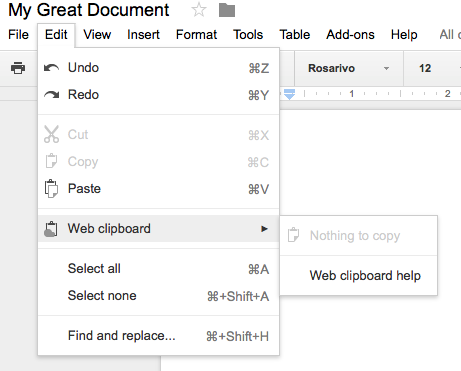Click the Nothing to copy entry
This screenshot has width=461, height=371.
pyautogui.click(x=359, y=236)
